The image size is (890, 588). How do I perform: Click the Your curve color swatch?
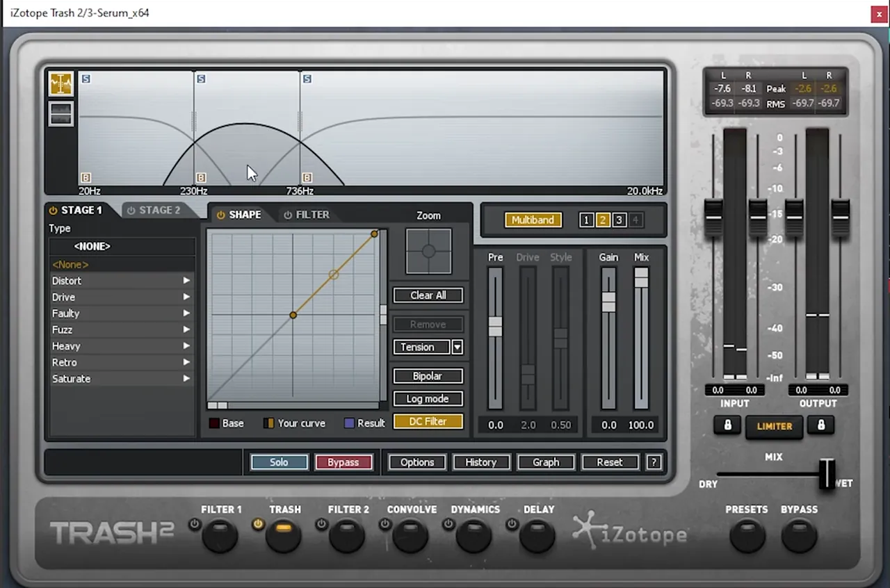click(x=268, y=423)
